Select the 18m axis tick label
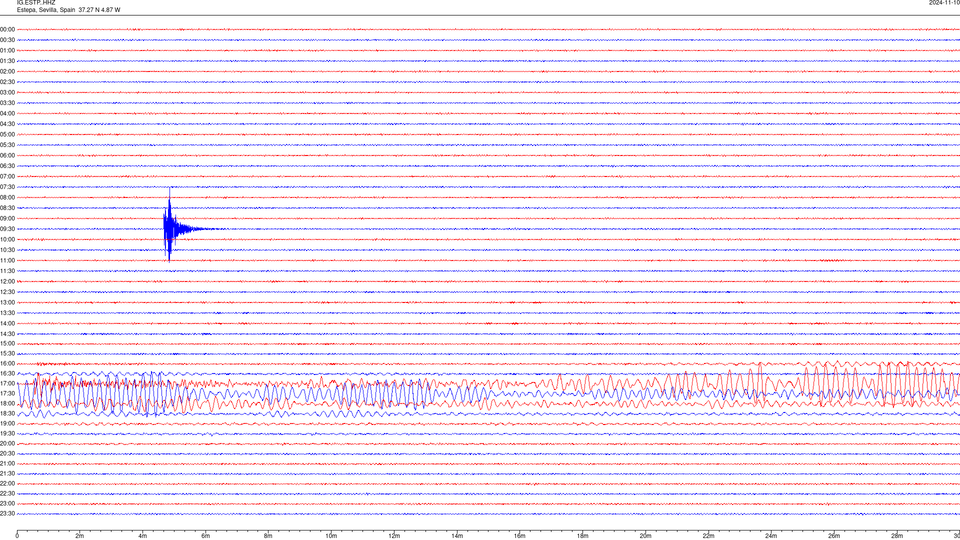The image size is (960, 540). click(583, 536)
